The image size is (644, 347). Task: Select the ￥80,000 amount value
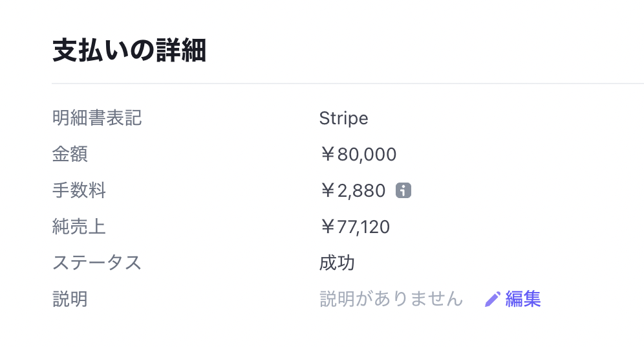pyautogui.click(x=358, y=155)
